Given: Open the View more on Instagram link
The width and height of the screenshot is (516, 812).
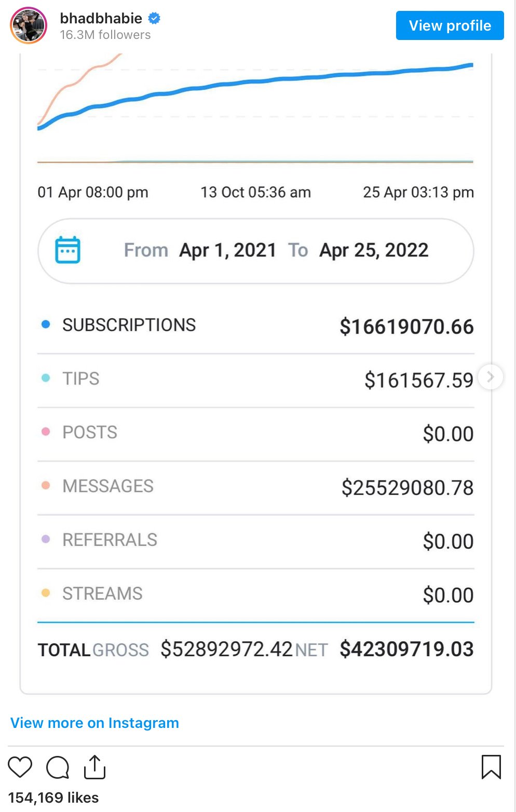Looking at the screenshot, I should (94, 723).
